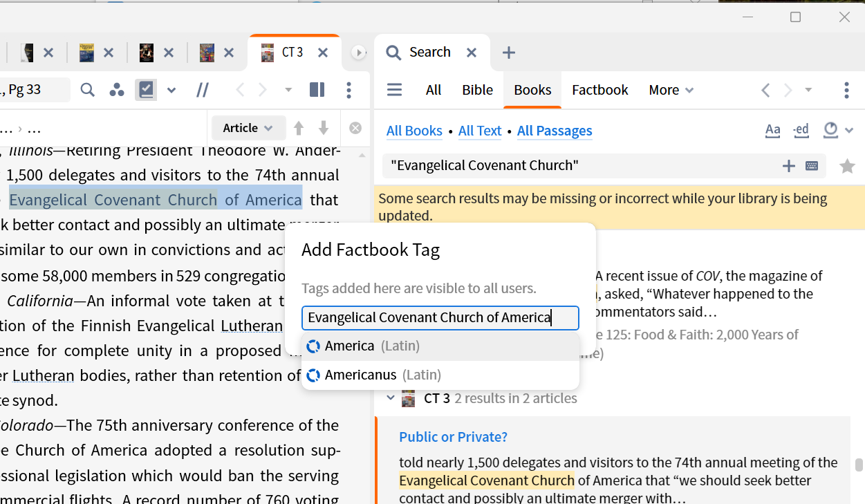Image resolution: width=865 pixels, height=504 pixels.
Task: Click the Add Factbook Tag text field
Action: click(x=440, y=318)
